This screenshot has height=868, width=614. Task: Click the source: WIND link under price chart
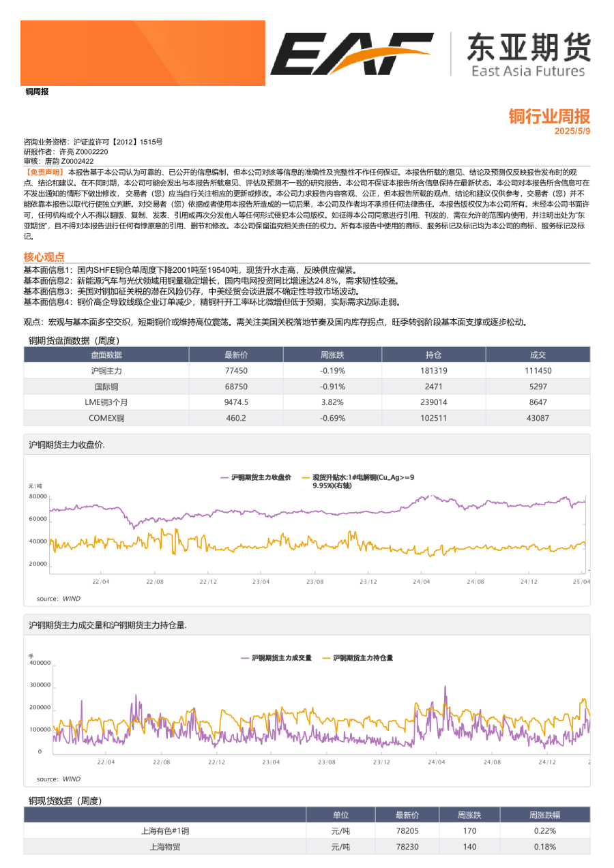59,597
